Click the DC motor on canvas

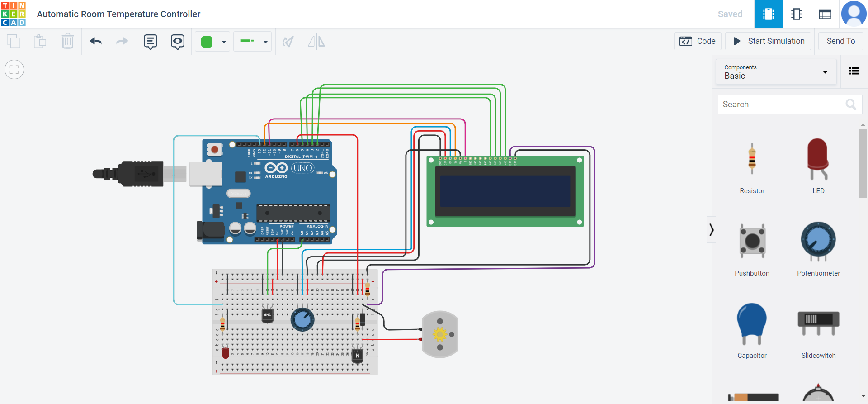click(x=440, y=334)
